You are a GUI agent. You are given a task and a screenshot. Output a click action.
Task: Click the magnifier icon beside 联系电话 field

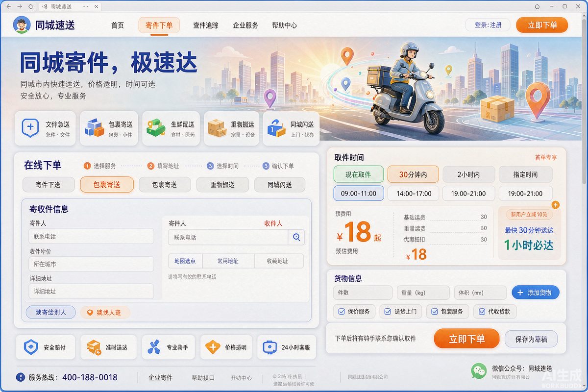coord(296,237)
